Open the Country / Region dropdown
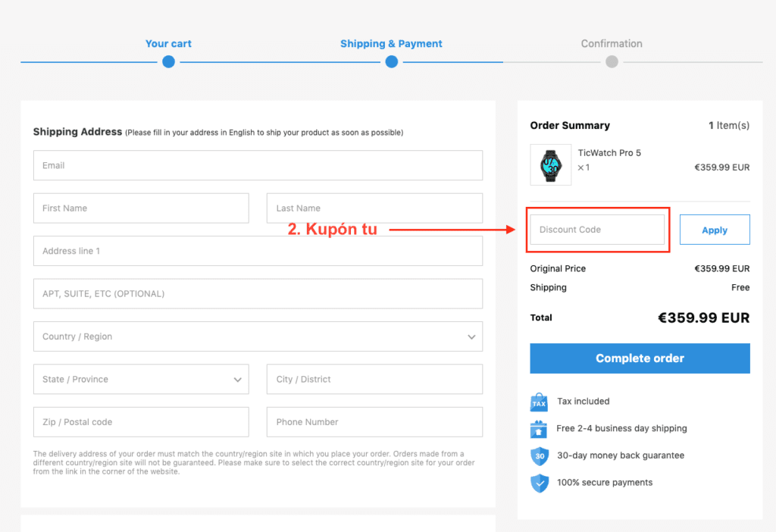 pos(258,336)
